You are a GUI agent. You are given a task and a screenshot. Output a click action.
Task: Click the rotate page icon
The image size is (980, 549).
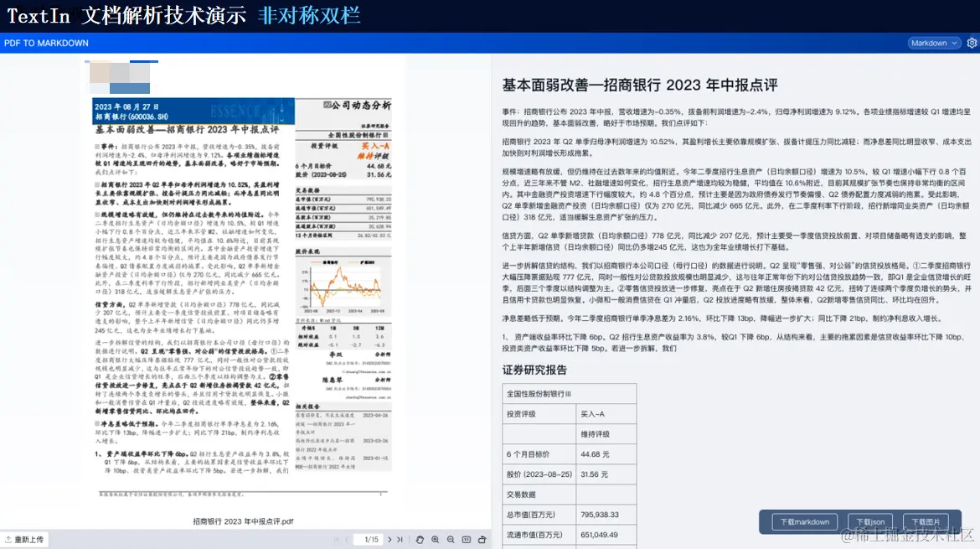(482, 539)
